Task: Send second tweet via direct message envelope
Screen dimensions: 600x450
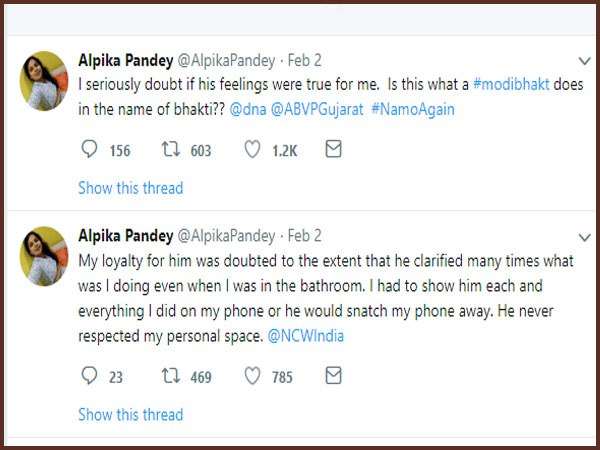Action: pos(334,377)
